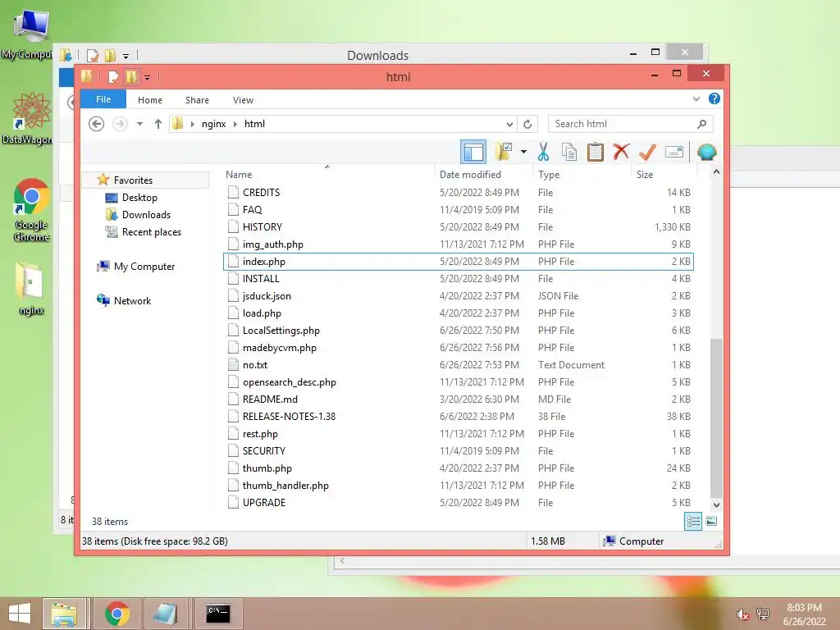Select the CREDITS file
The width and height of the screenshot is (840, 630).
pos(459,192)
